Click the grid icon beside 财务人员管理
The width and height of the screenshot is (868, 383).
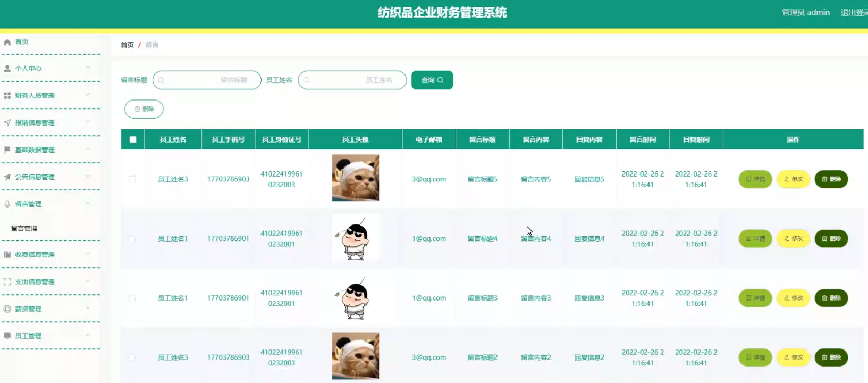tap(7, 96)
